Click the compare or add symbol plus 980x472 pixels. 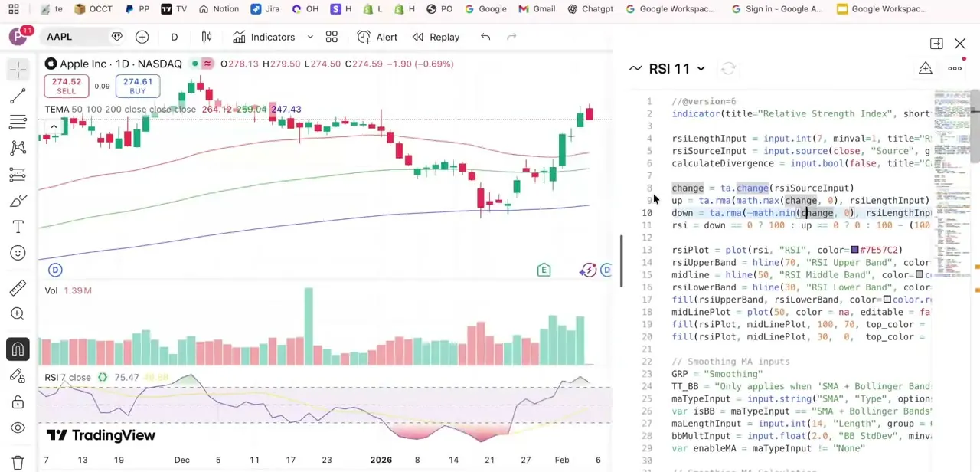tap(142, 37)
